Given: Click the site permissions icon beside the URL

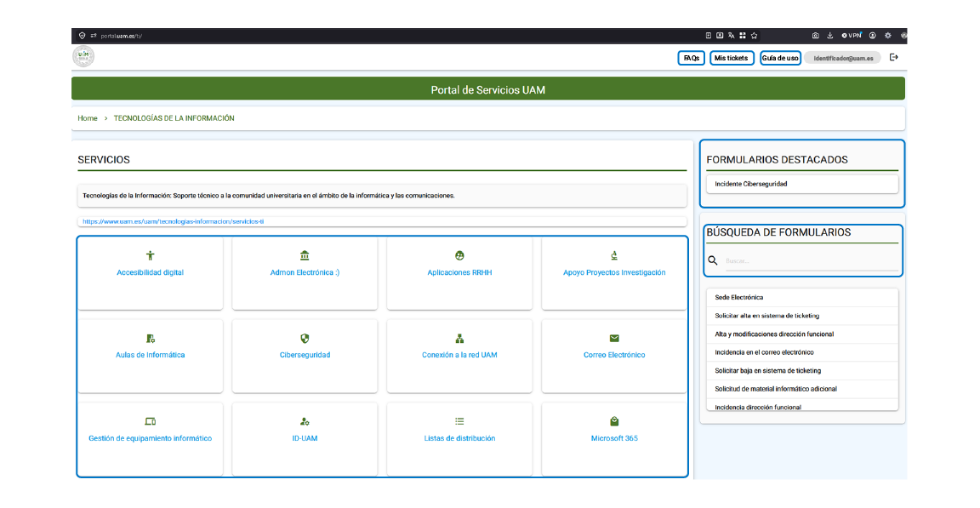Looking at the screenshot, I should [x=93, y=36].
